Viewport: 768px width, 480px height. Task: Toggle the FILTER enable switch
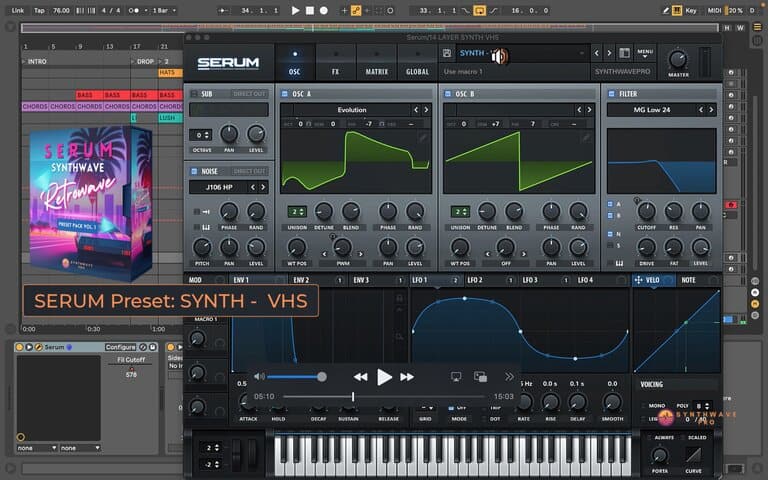[x=611, y=94]
